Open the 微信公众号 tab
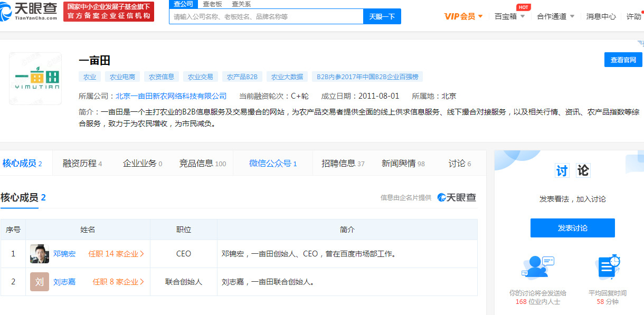Viewport: 644px width, 315px height. 273,164
